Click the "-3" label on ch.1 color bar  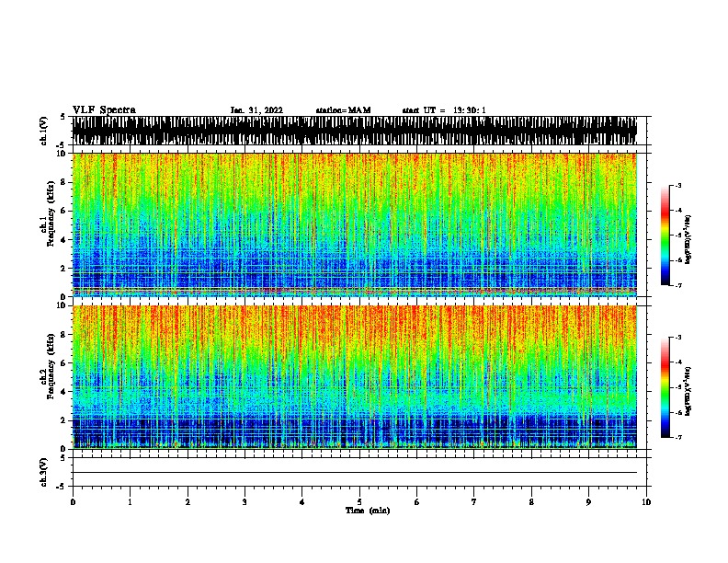click(x=678, y=185)
